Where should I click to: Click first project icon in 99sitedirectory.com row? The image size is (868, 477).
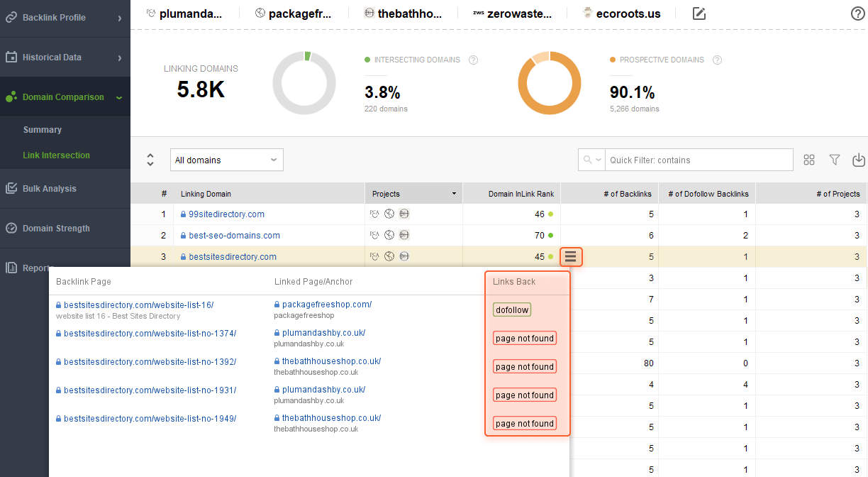[375, 214]
